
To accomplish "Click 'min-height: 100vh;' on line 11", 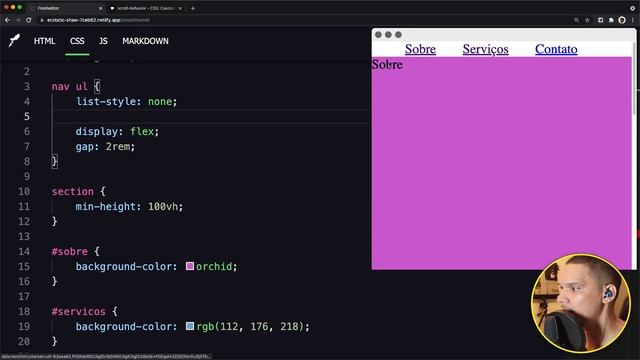I will [x=129, y=207].
